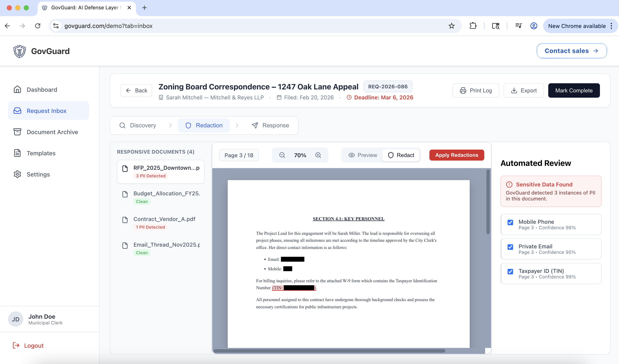619x364 pixels.
Task: Click the Apply Redactions button
Action: click(x=457, y=155)
